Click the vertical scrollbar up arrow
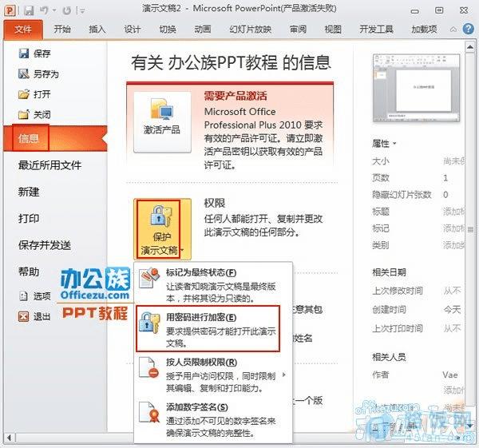The width and height of the screenshot is (479, 448). 470,47
